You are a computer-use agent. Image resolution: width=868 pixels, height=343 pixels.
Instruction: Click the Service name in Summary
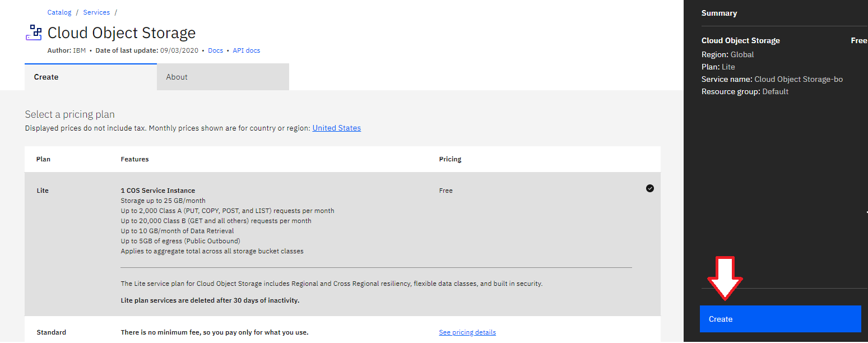[772, 79]
